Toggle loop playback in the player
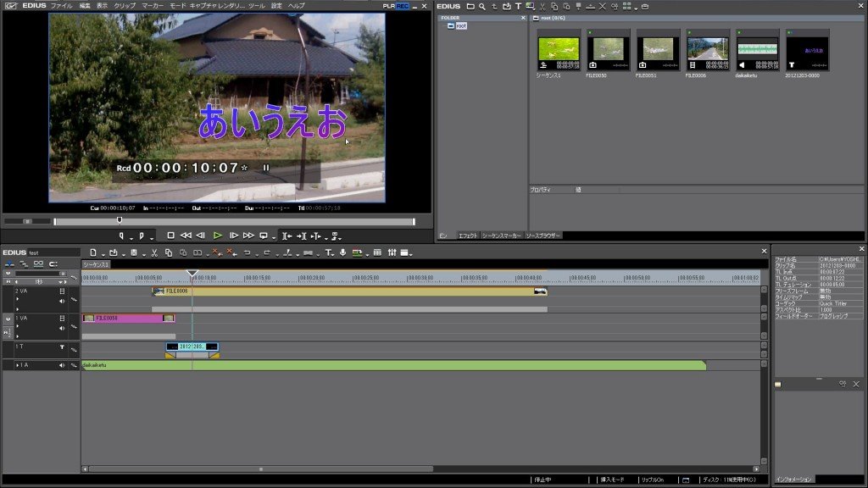 264,236
